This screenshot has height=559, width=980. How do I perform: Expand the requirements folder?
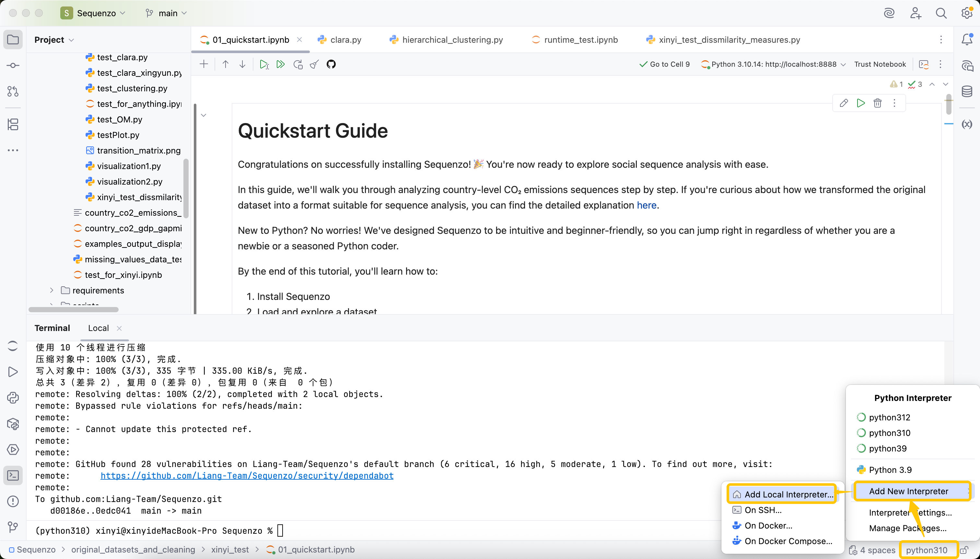(x=52, y=291)
